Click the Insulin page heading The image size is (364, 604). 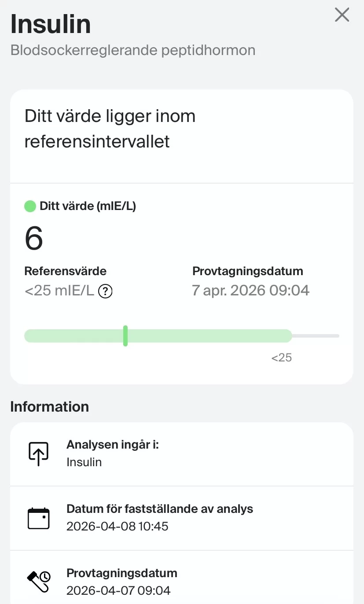[x=51, y=24]
